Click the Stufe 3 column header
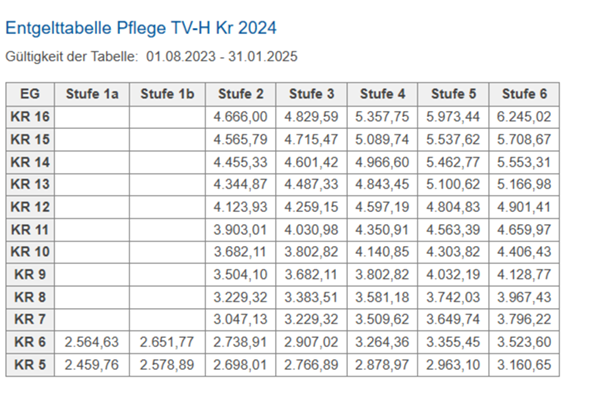The image size is (590, 396). pos(312,94)
